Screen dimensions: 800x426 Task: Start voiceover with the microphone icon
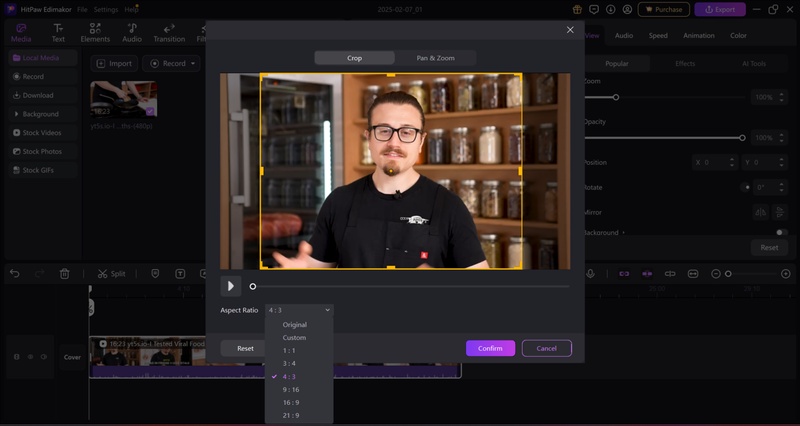coord(590,274)
